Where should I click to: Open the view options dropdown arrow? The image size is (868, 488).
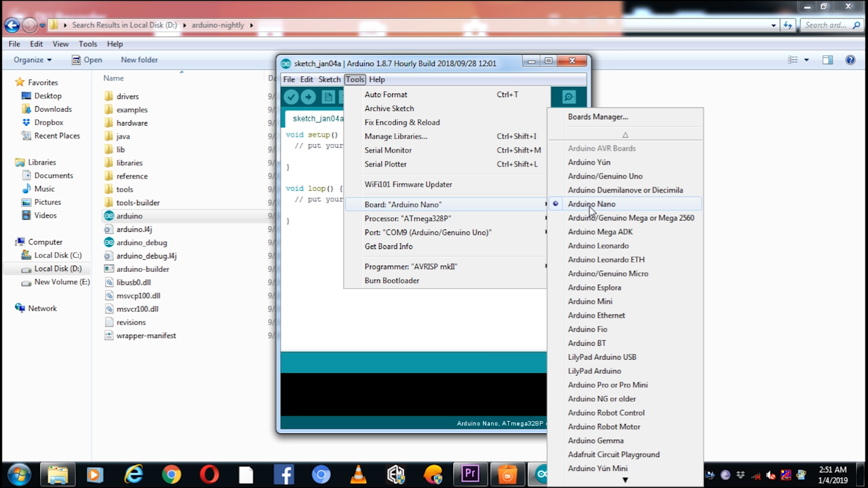pyautogui.click(x=806, y=60)
